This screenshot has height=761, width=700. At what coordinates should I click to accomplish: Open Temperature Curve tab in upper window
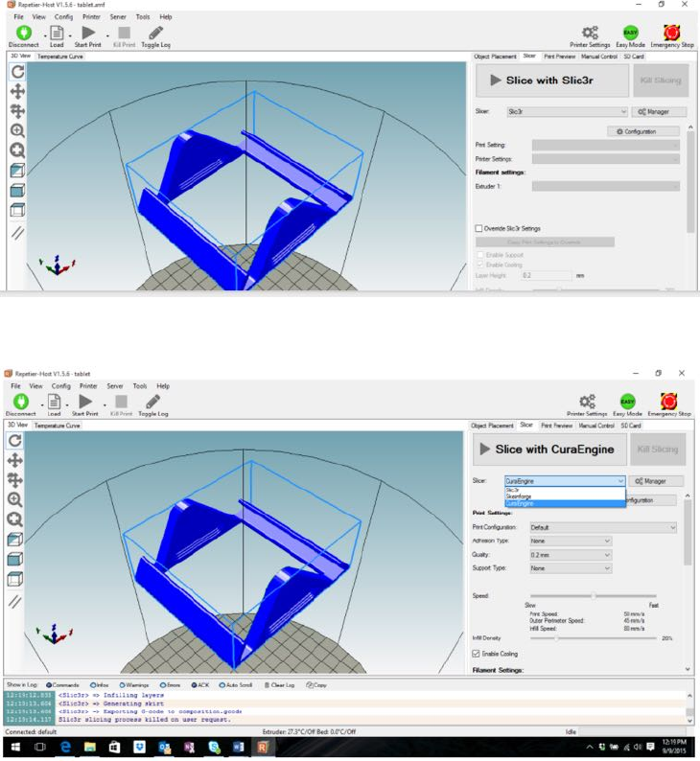coord(60,57)
